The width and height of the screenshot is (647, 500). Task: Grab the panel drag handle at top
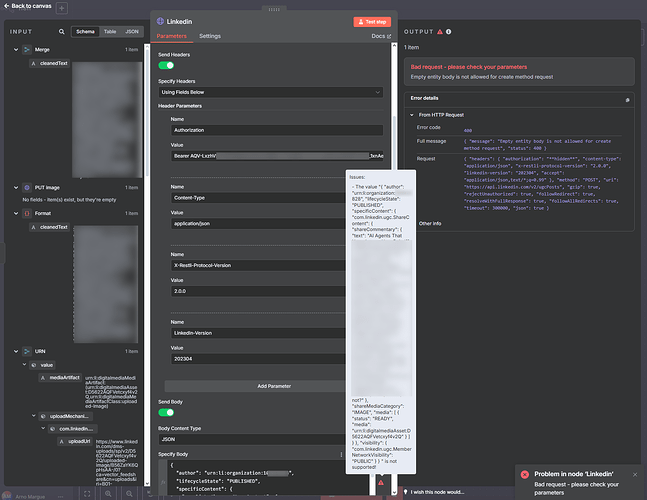click(x=274, y=9)
